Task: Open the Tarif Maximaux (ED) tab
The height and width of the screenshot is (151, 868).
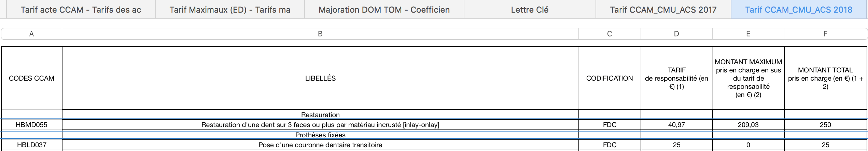Action: (x=230, y=10)
